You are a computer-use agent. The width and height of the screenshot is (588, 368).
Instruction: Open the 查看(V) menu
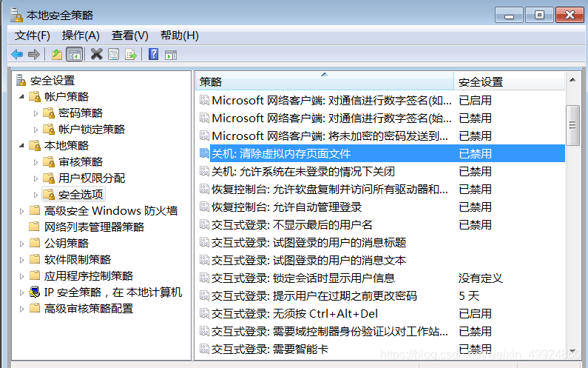[x=129, y=36]
